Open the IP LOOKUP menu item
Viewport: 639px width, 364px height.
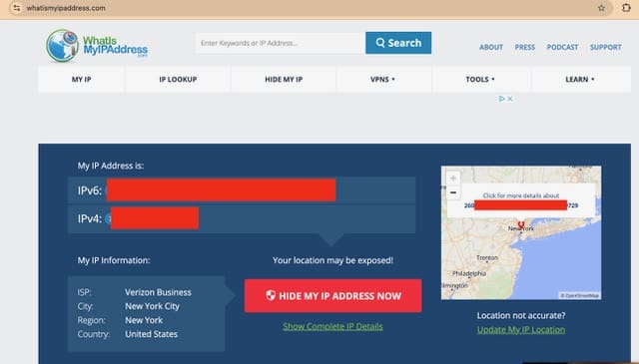178,80
